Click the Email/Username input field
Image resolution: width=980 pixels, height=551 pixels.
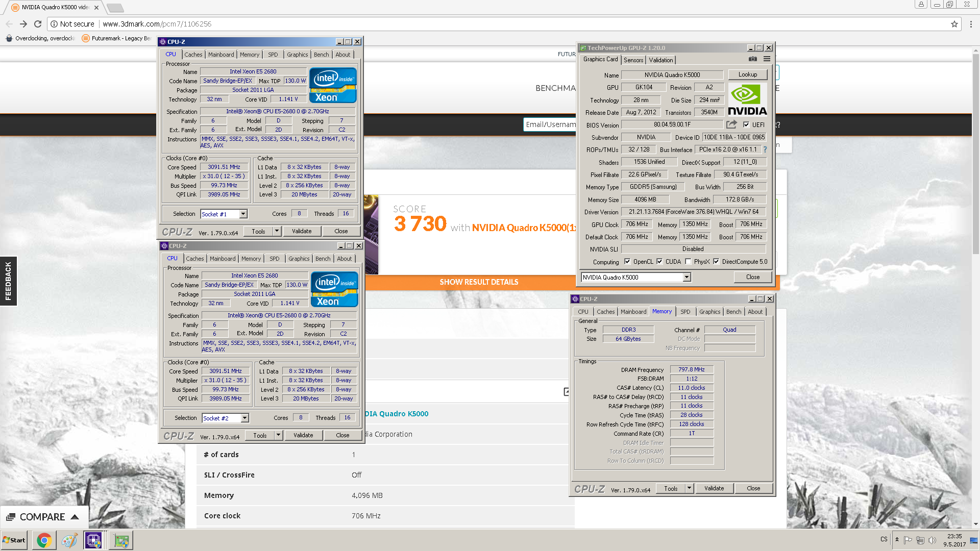tap(550, 124)
